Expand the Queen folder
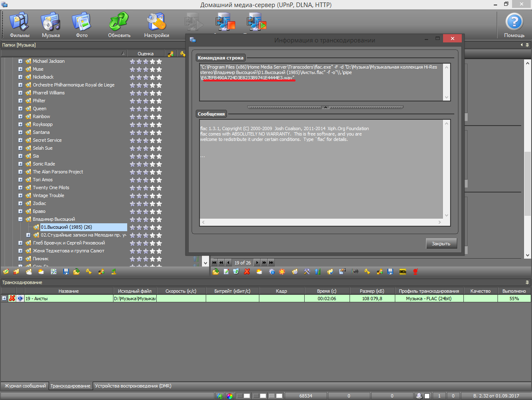The width and height of the screenshot is (532, 400). [x=20, y=109]
